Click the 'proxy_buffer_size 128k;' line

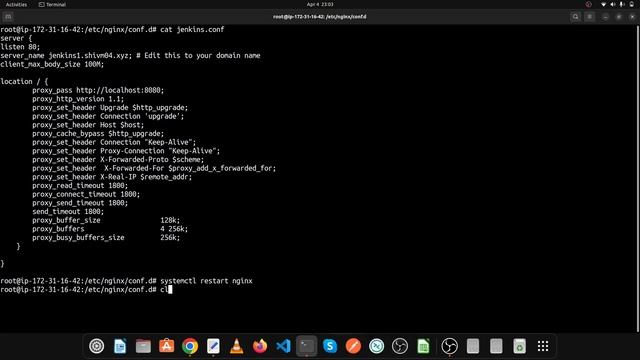106,220
